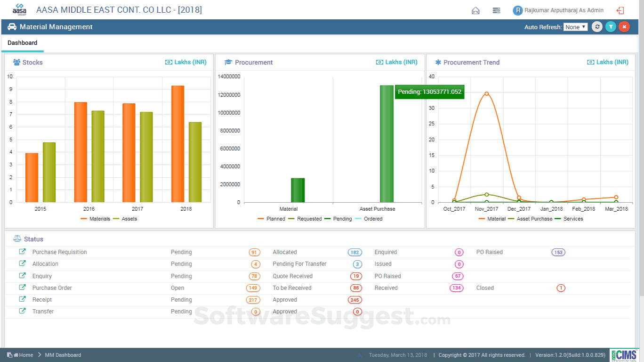Open Enquiry external link icon

22,276
